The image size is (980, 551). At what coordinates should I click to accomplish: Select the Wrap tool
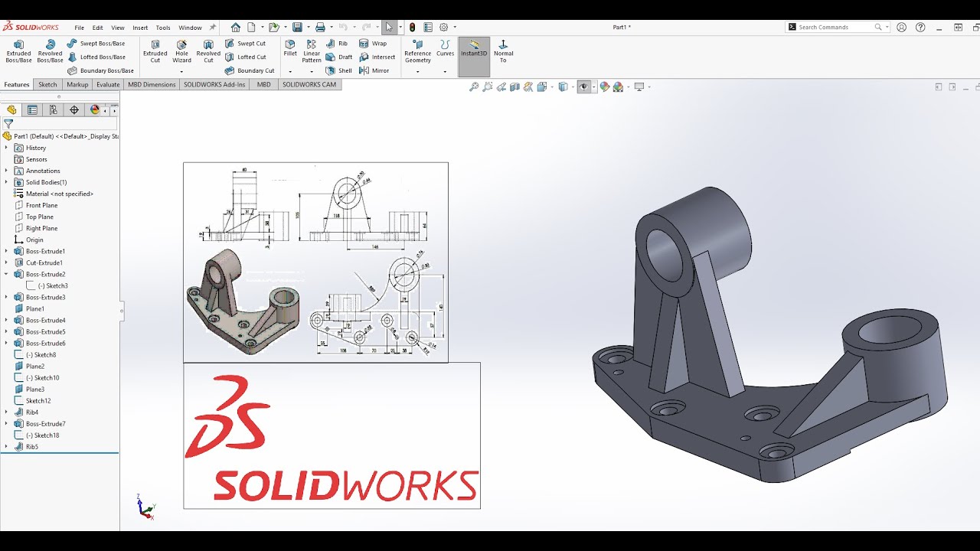(373, 44)
